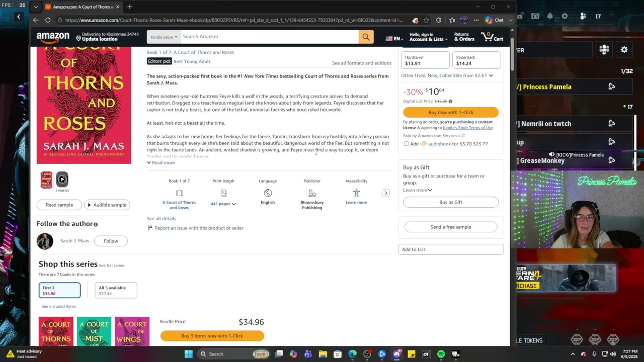
Task: Select the Amazon A Court of Thorns tab
Action: click(83, 7)
